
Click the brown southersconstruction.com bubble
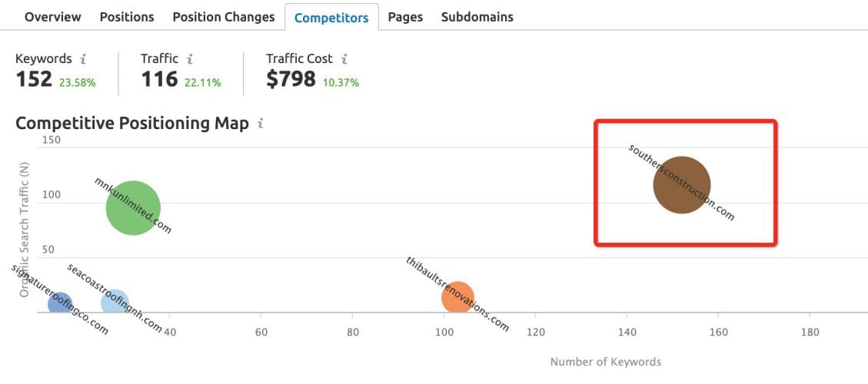point(681,185)
